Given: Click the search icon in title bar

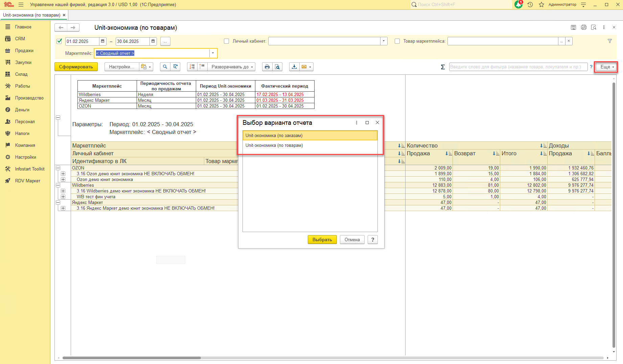Looking at the screenshot, I should click(414, 5).
